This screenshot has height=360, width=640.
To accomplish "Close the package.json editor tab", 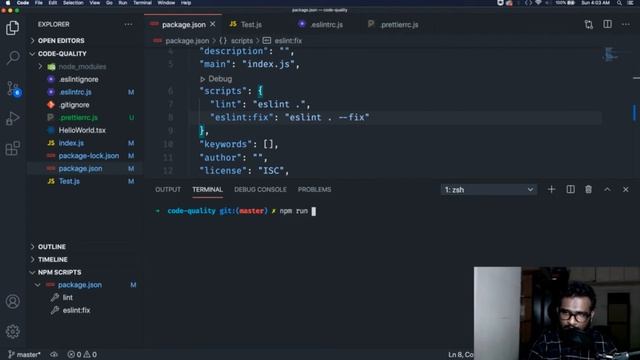I will click(x=213, y=24).
